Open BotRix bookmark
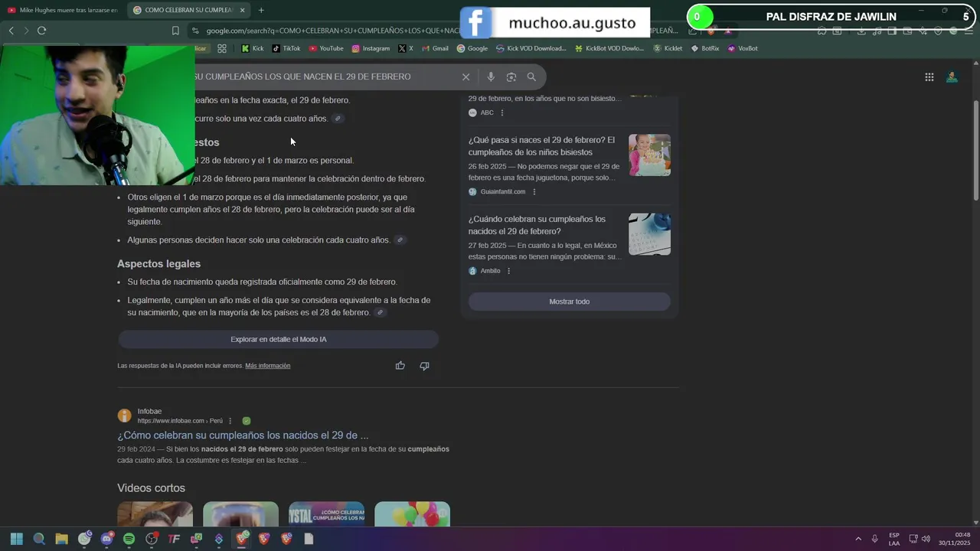Screen dimensions: 980x551 click(x=705, y=48)
